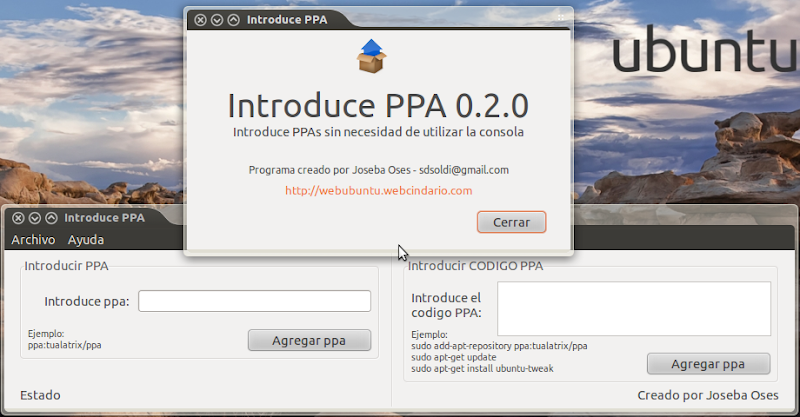Viewport: 800px width, 417px height.
Task: Click the package icon in the about dialog
Action: (x=371, y=56)
